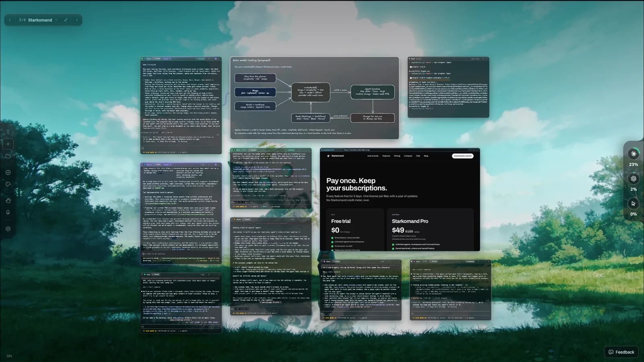Click the plus add button in left sidebar
Viewport: 644px width, 362px height.
pos(8,144)
